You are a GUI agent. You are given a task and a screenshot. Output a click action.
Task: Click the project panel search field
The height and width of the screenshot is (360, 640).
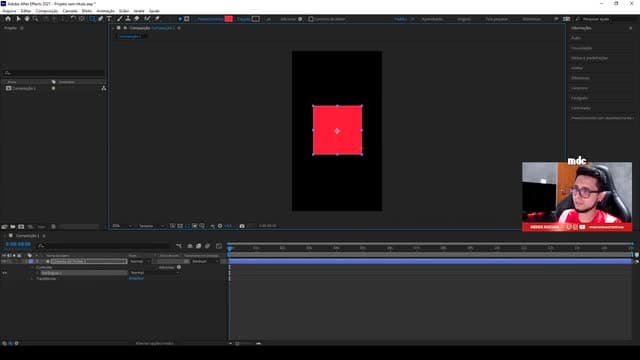pos(53,73)
